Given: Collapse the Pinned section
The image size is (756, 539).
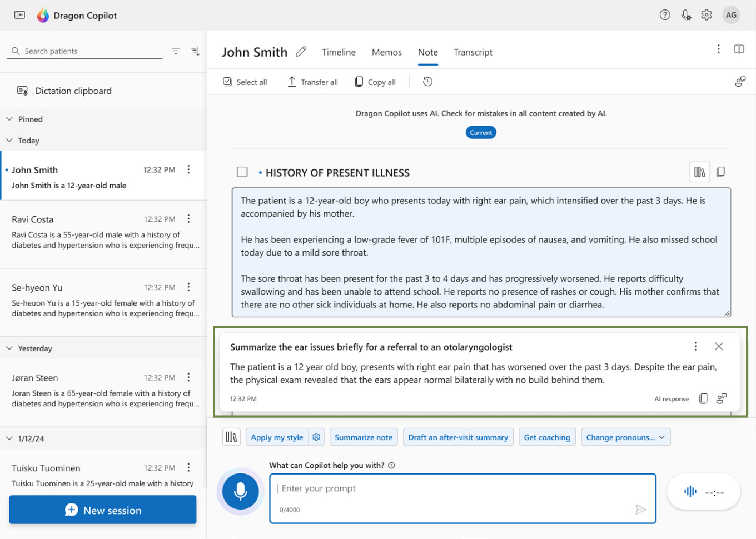Looking at the screenshot, I should 9,119.
